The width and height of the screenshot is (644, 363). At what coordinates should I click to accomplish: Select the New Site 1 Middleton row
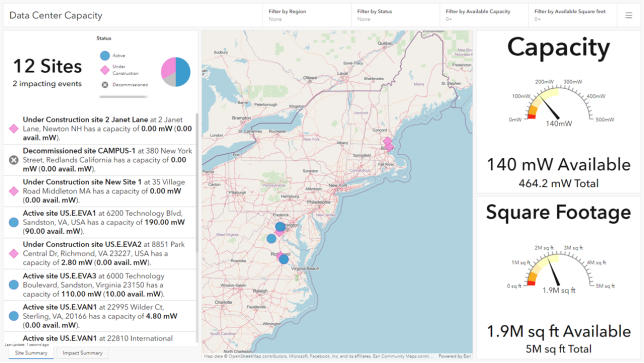point(100,191)
